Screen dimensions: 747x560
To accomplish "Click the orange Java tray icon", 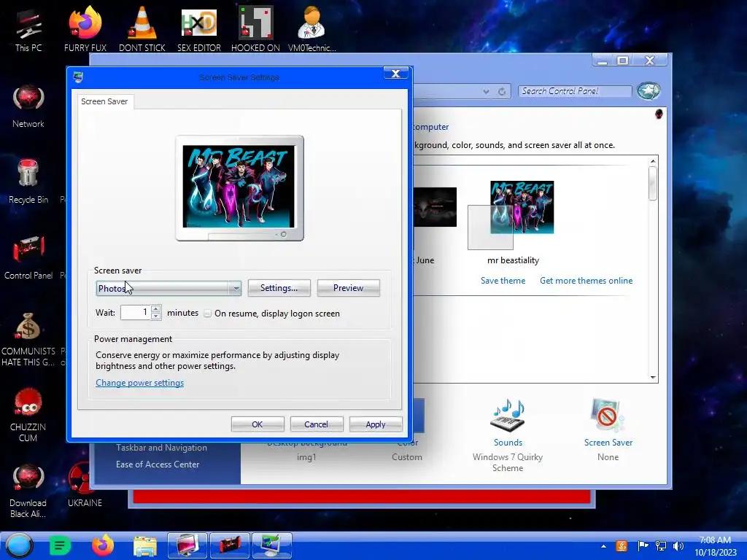I will [622, 546].
